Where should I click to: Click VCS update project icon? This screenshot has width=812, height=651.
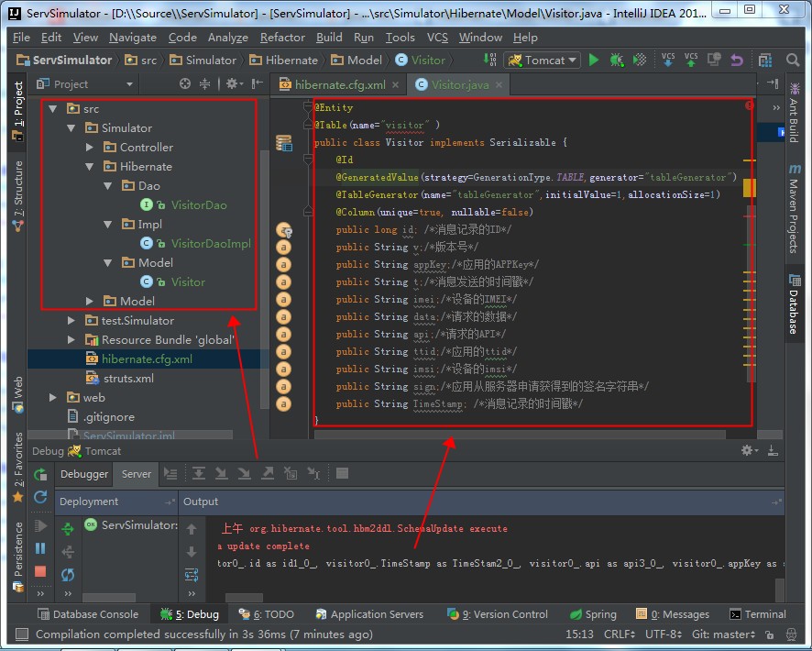tap(668, 60)
